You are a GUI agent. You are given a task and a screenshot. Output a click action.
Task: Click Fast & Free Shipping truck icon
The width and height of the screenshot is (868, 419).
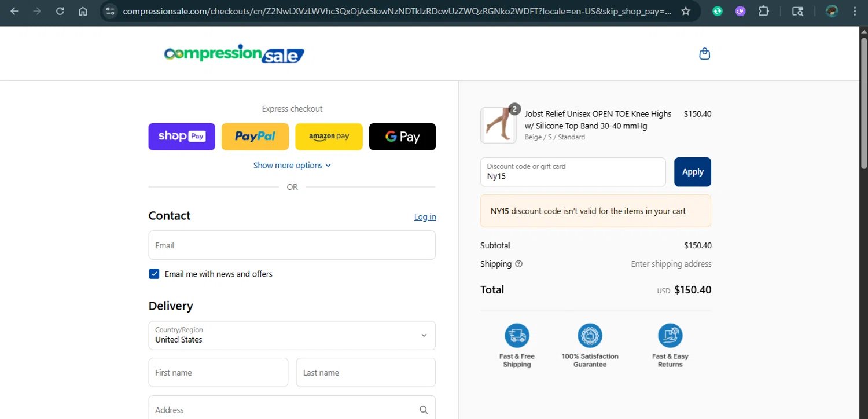517,336
